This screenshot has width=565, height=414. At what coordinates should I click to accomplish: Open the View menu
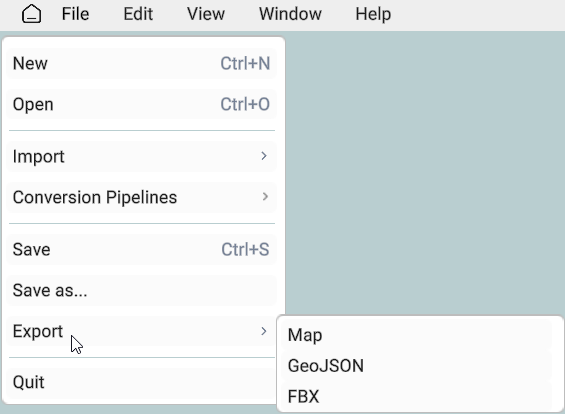(x=206, y=14)
